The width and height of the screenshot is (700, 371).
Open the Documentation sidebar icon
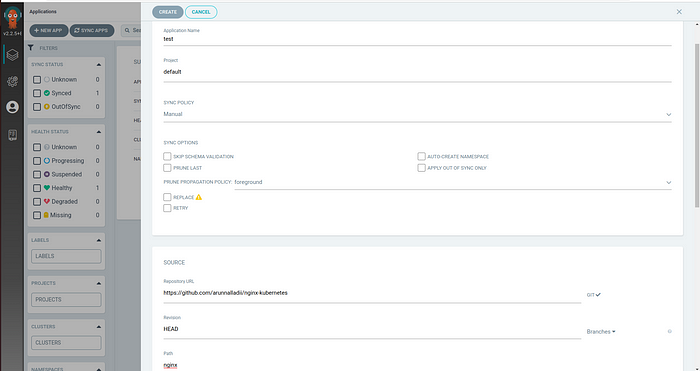coord(12,135)
